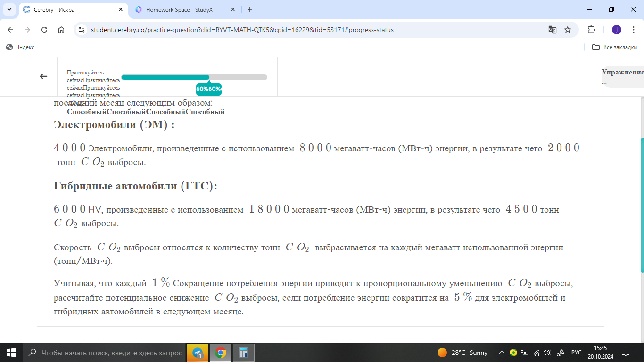Bookmark this page with the star
Screen dimensions: 644x362
click(568, 30)
